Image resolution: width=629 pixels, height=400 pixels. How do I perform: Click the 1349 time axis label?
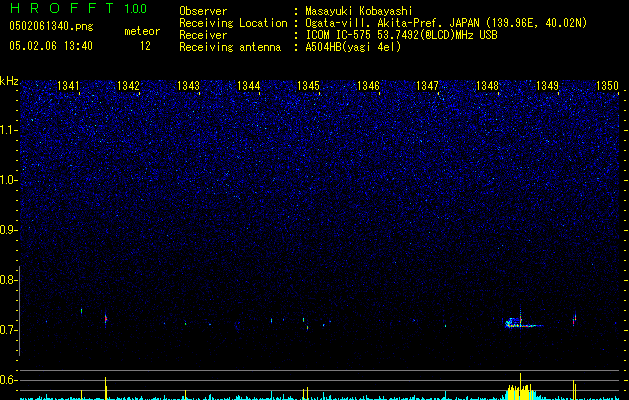click(x=547, y=85)
